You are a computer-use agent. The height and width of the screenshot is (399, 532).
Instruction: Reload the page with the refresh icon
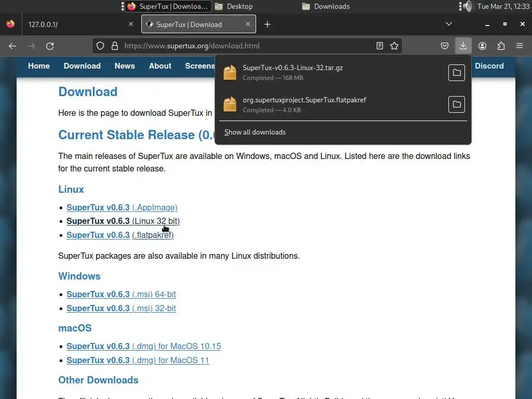click(x=50, y=46)
